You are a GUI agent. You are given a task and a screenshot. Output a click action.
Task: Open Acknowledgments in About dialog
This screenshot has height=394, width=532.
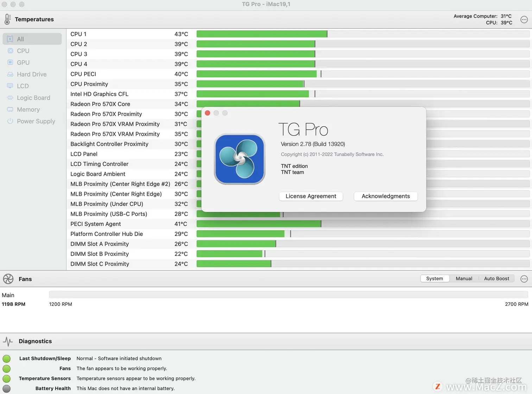tap(386, 196)
